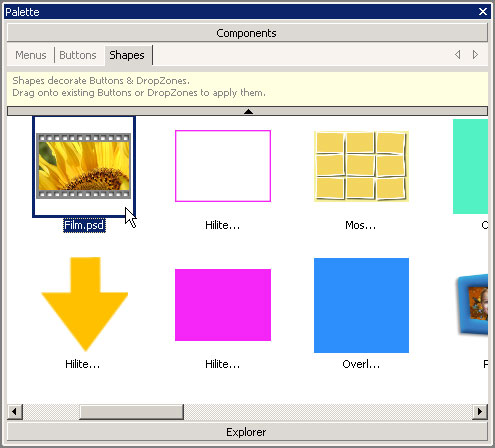This screenshot has height=448, width=495.
Task: Close the Palette window
Action: pos(483,12)
